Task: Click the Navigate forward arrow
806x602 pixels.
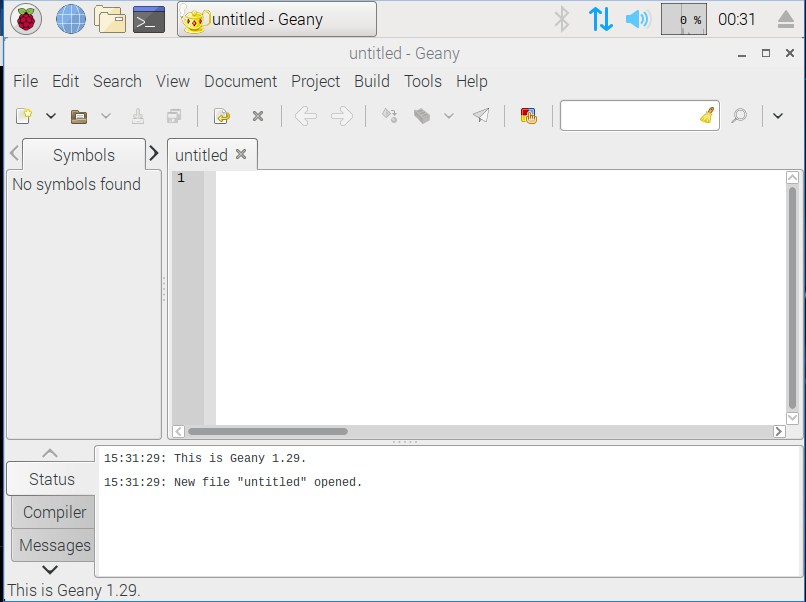Action: [x=342, y=116]
